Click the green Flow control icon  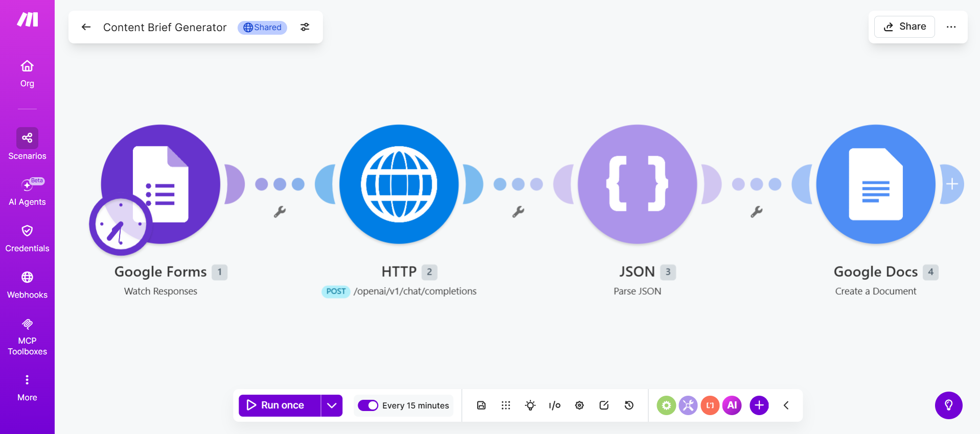click(x=666, y=405)
